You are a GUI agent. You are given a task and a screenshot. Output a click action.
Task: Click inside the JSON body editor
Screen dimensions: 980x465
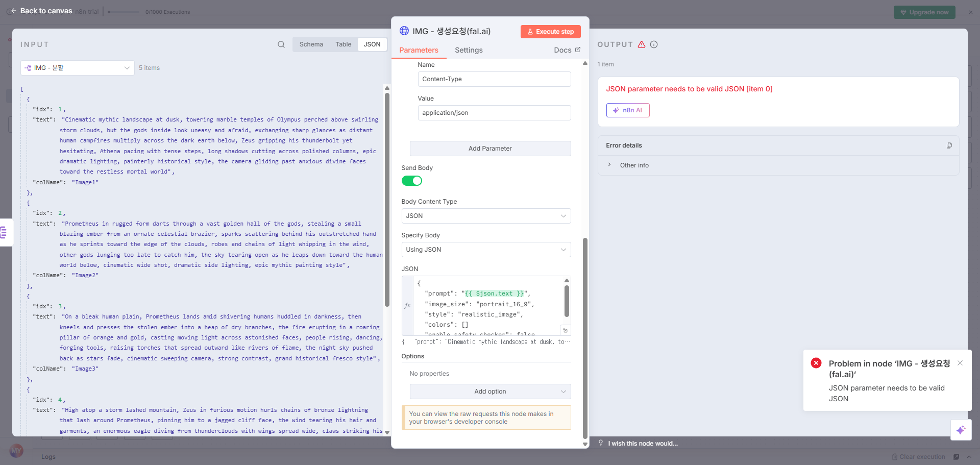coord(487,306)
